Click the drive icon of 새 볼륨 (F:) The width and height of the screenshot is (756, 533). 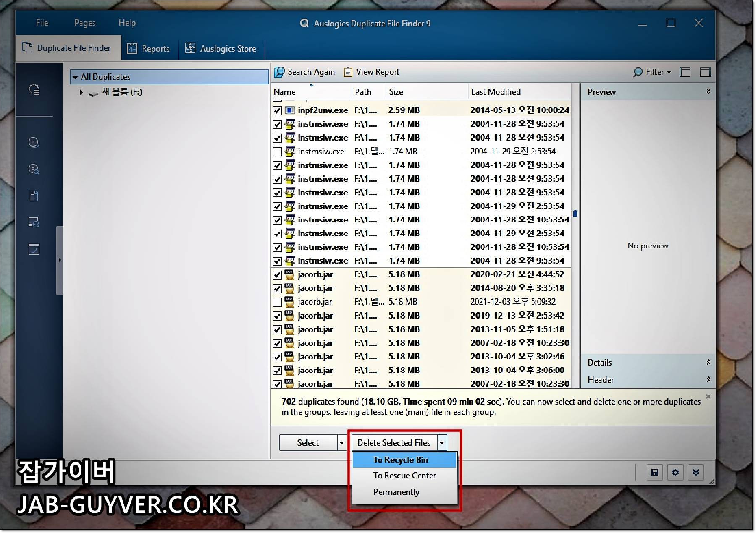point(94,93)
